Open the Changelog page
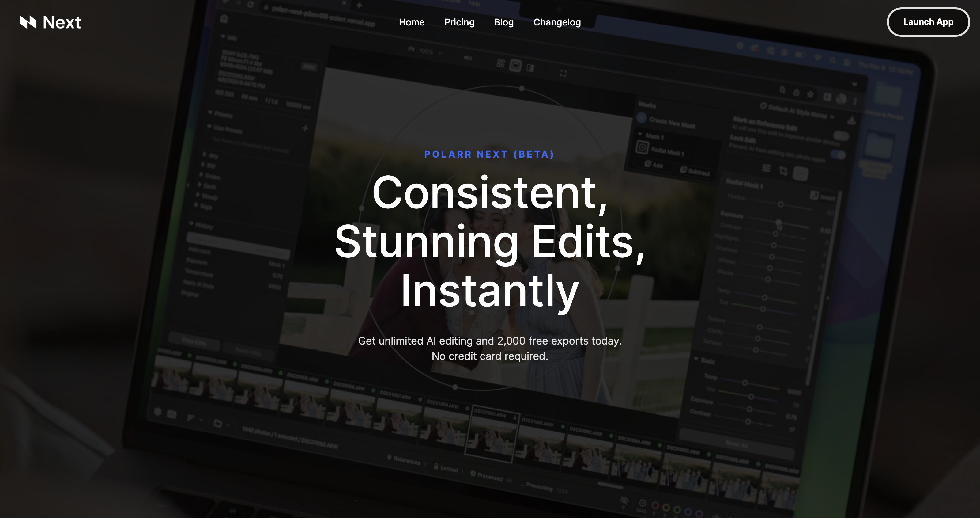The width and height of the screenshot is (980, 518). pyautogui.click(x=557, y=22)
